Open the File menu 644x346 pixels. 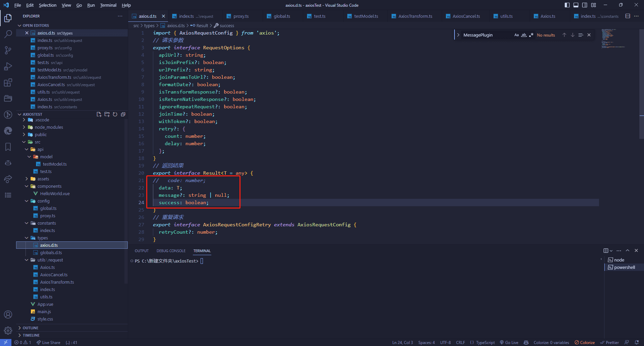coord(17,5)
